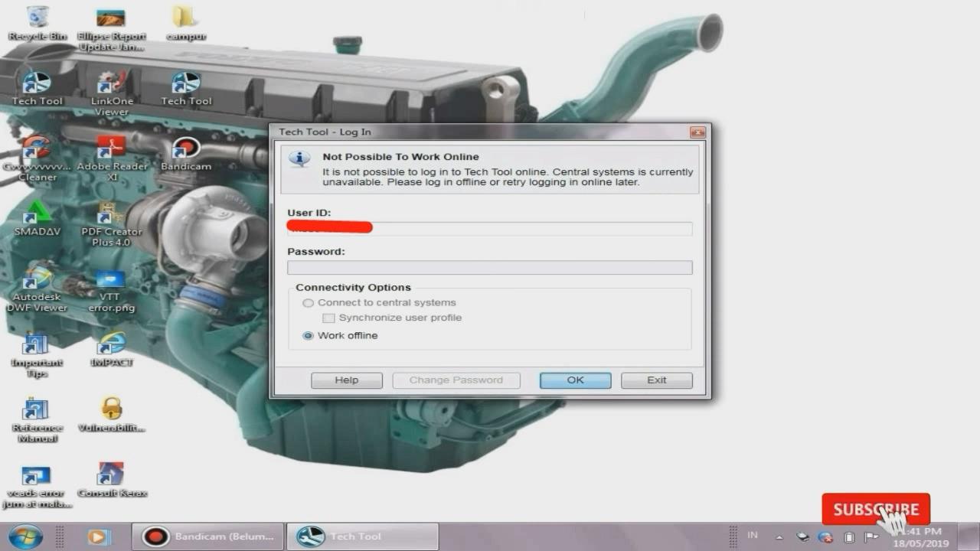The width and height of the screenshot is (980, 551).
Task: Click the safely remove hardware tray icon
Action: click(802, 537)
